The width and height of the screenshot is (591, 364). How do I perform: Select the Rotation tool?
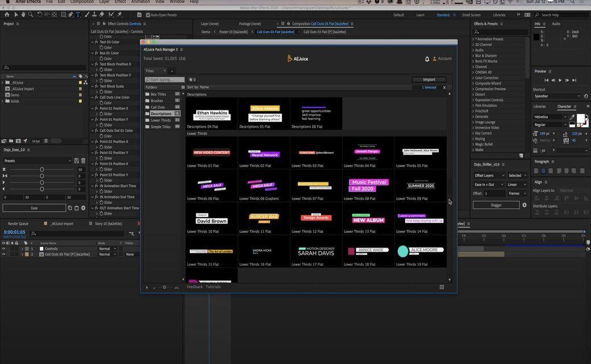(x=40, y=15)
